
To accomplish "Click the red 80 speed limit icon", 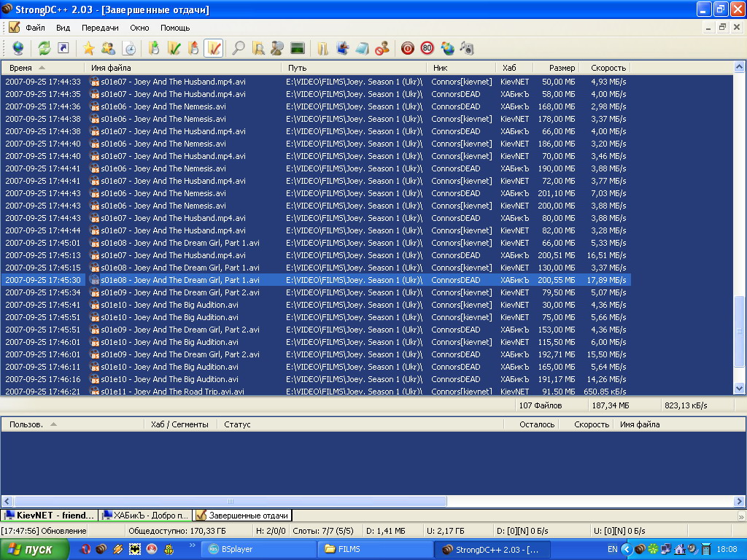I will coord(427,48).
